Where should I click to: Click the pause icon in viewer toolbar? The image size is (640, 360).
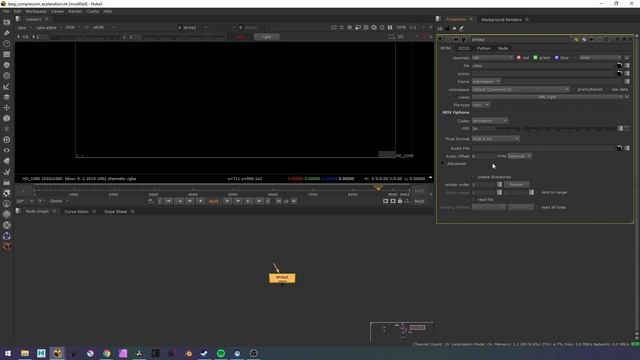pyautogui.click(x=390, y=27)
